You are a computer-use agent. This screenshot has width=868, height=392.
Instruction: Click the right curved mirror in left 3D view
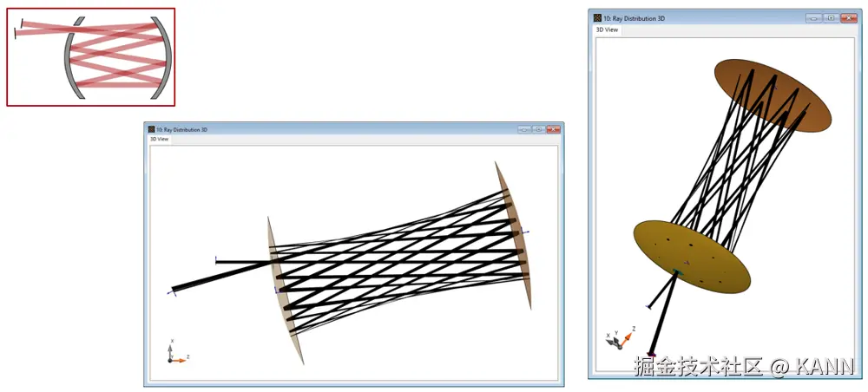pyautogui.click(x=514, y=235)
